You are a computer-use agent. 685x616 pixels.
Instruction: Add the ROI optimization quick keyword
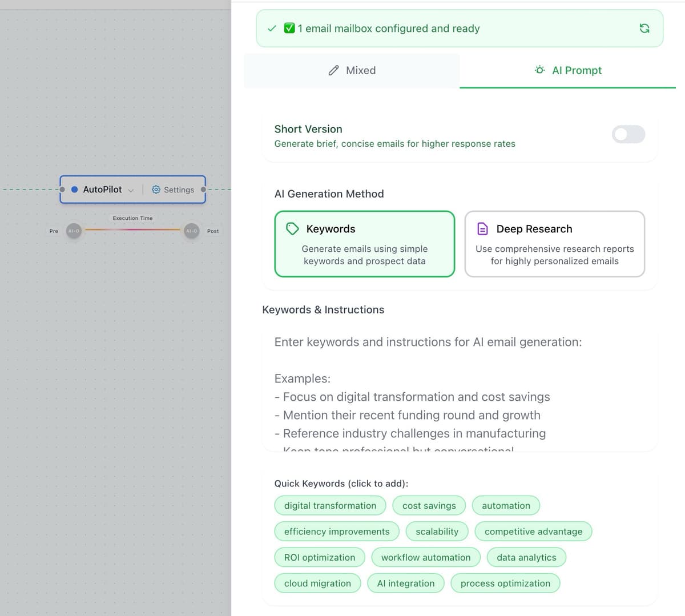(319, 557)
